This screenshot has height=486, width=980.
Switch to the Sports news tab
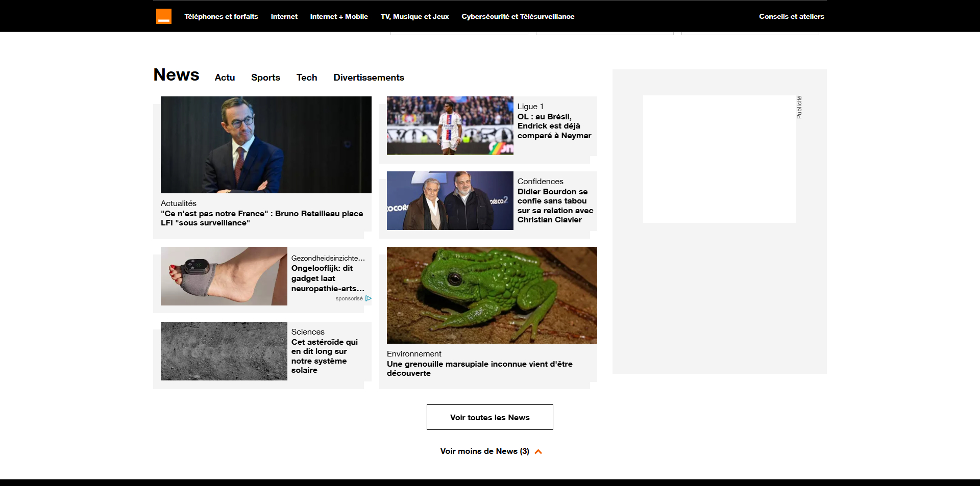coord(265,78)
